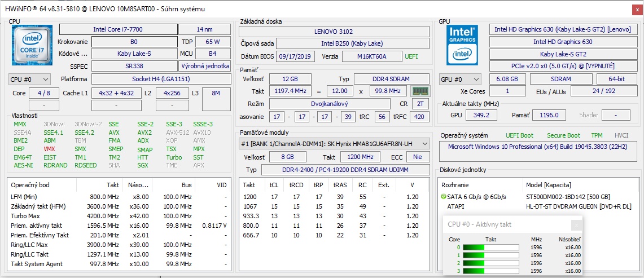Click the Core 0 clock bar
This screenshot has height=278, width=644.
tap(491, 247)
